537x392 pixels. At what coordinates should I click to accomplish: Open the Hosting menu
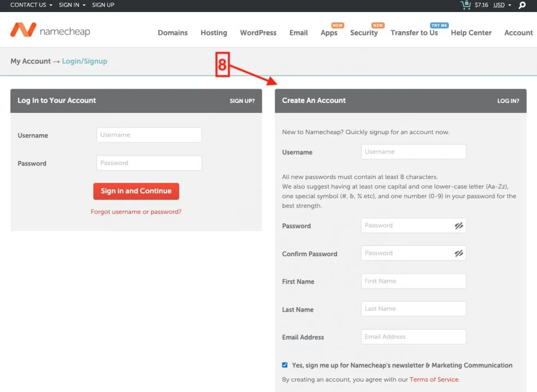(x=214, y=33)
